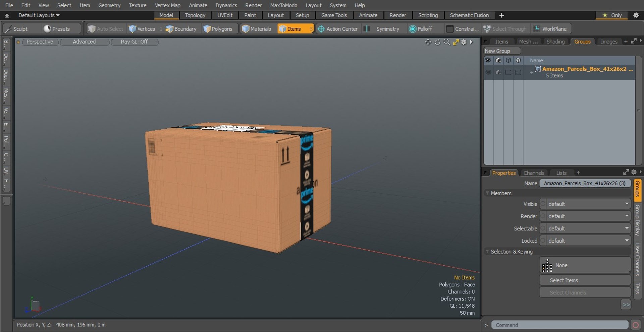Screen dimensions: 644x332
Task: Toggle Ray GL: Off setting
Action: pos(135,42)
